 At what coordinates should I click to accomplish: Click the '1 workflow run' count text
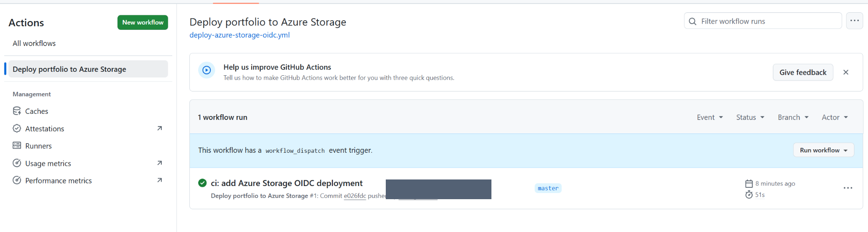223,117
